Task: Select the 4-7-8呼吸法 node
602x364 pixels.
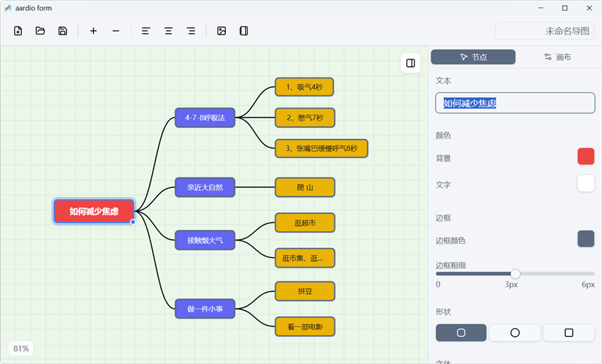Action: (x=205, y=118)
